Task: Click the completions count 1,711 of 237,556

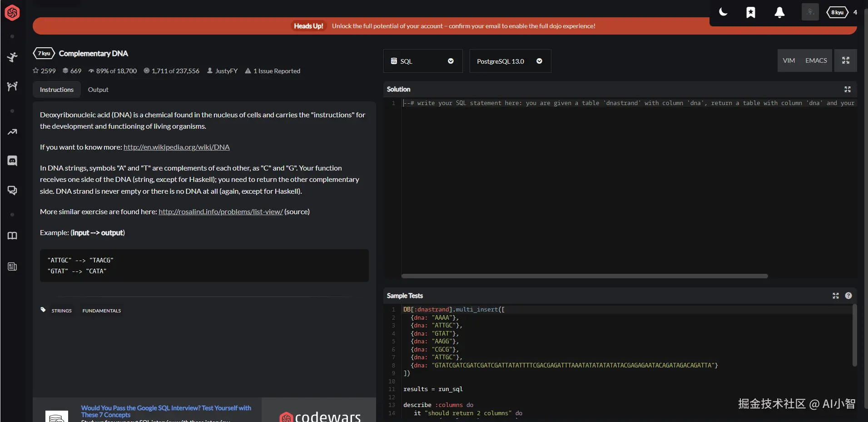Action: pyautogui.click(x=172, y=71)
